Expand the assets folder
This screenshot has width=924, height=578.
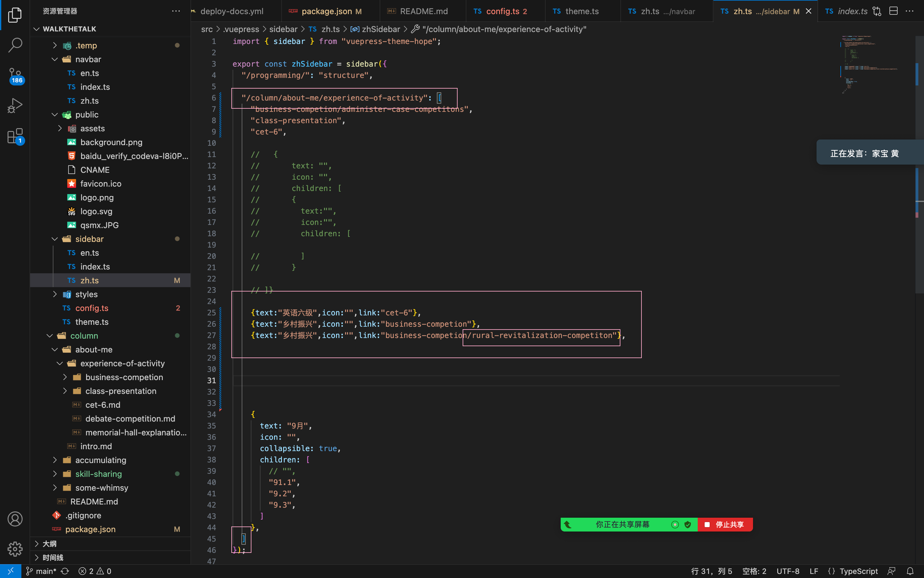tap(60, 128)
